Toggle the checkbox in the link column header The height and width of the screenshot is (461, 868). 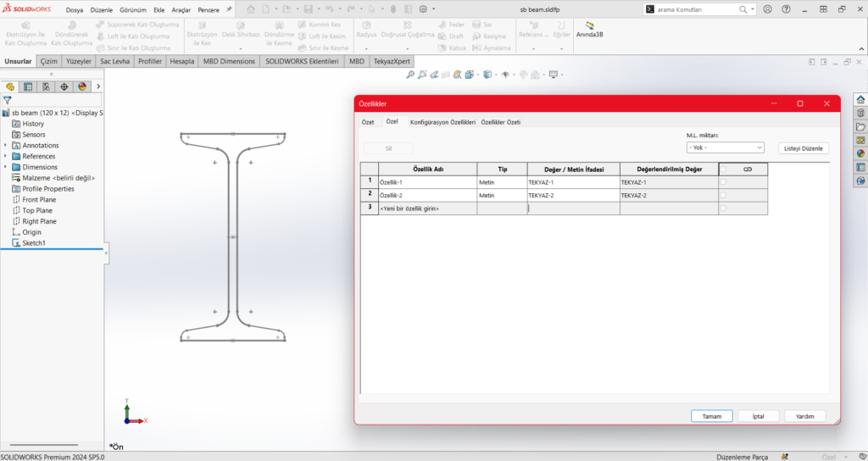(x=723, y=169)
